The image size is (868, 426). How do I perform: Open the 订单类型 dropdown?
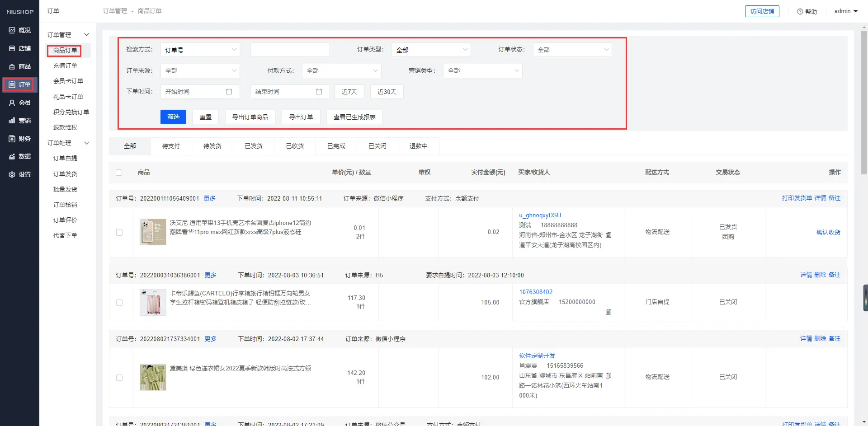[431, 50]
